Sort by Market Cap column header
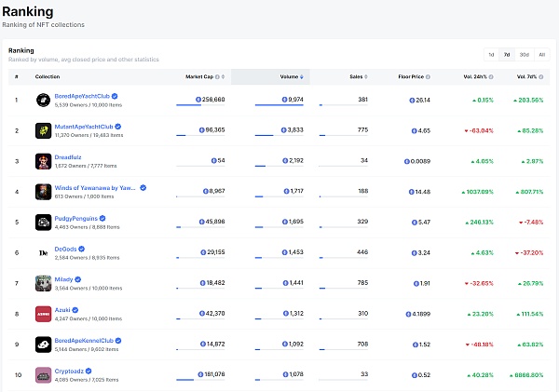Image resolution: width=559 pixels, height=392 pixels. click(200, 75)
